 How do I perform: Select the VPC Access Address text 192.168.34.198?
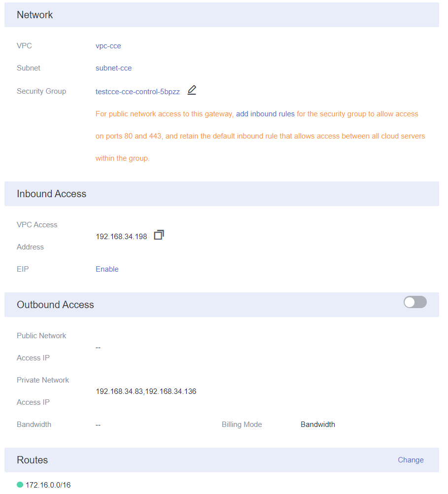(121, 236)
